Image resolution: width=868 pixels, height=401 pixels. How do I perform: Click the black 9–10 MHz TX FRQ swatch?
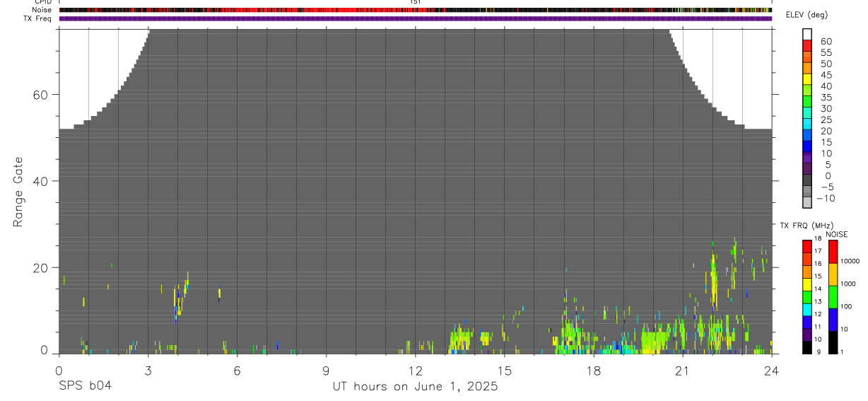coord(807,347)
